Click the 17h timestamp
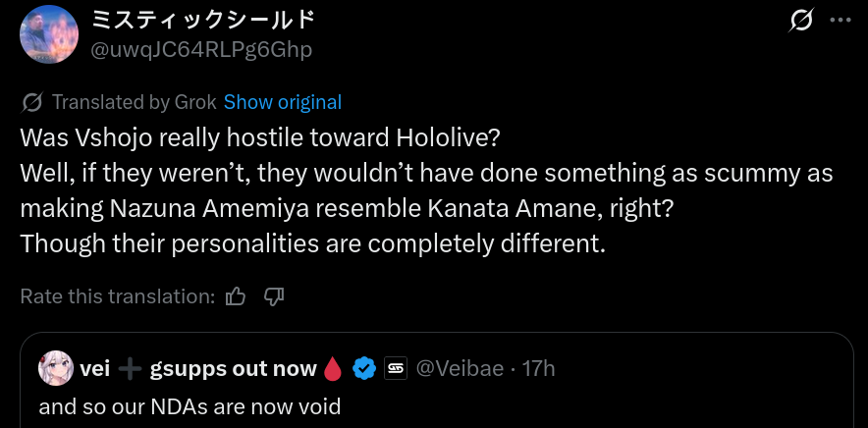The width and height of the screenshot is (868, 428). point(538,369)
